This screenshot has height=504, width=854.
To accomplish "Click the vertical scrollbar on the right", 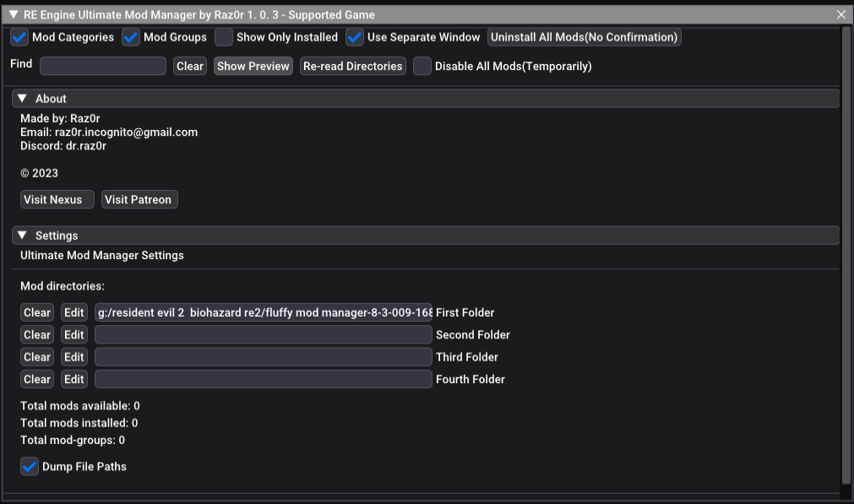I will 846,253.
